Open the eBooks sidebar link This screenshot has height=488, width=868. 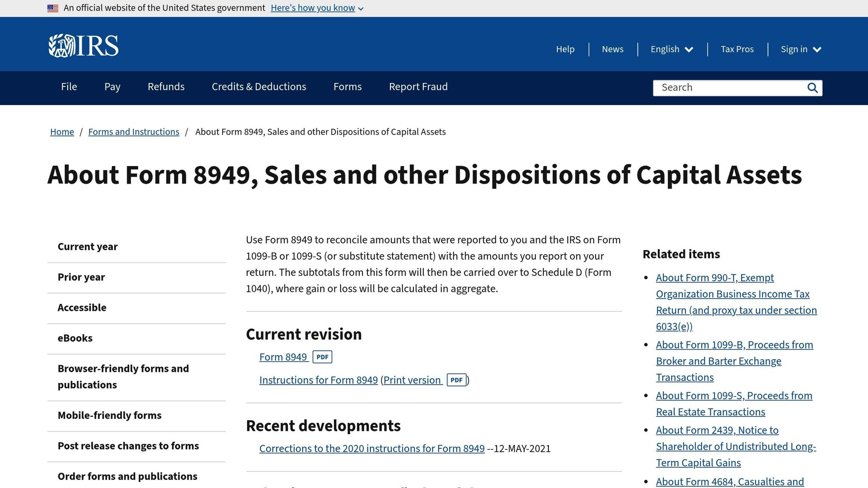click(x=75, y=338)
